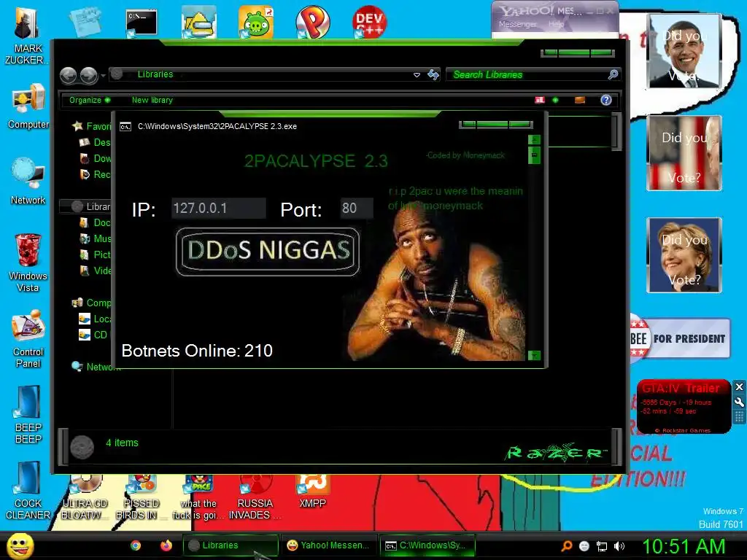Select Network in the explorer navigation pane
This screenshot has height=560, width=747.
96,367
